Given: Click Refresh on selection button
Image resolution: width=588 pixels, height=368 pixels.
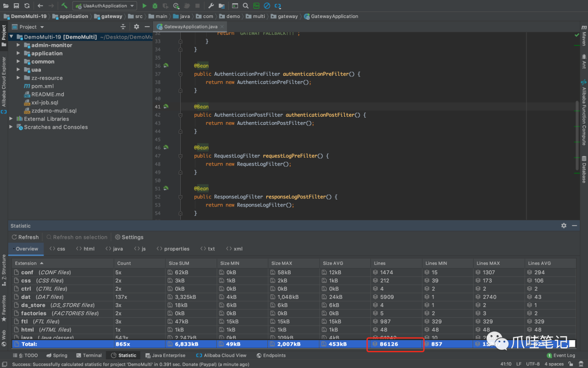Looking at the screenshot, I should [x=77, y=237].
